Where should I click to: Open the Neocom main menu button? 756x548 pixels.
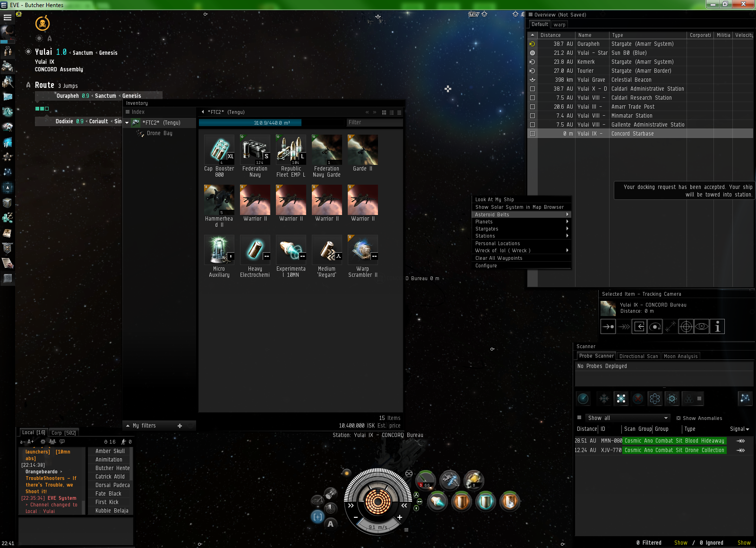click(x=8, y=17)
